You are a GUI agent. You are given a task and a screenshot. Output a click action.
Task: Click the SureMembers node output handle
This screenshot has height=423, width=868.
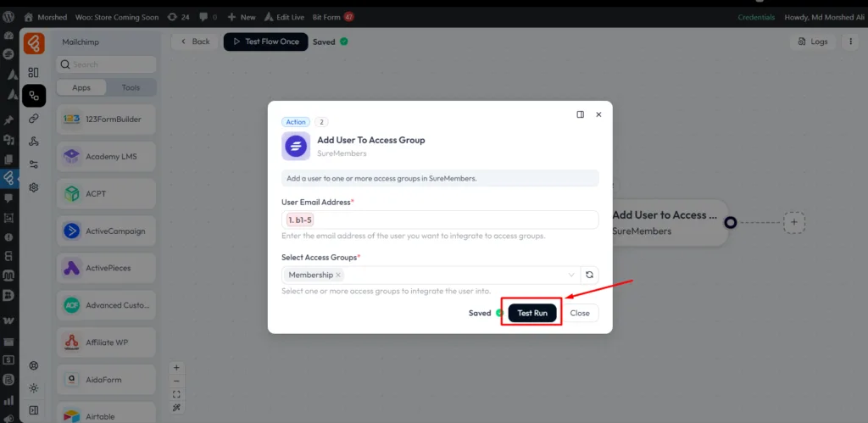[x=731, y=223]
